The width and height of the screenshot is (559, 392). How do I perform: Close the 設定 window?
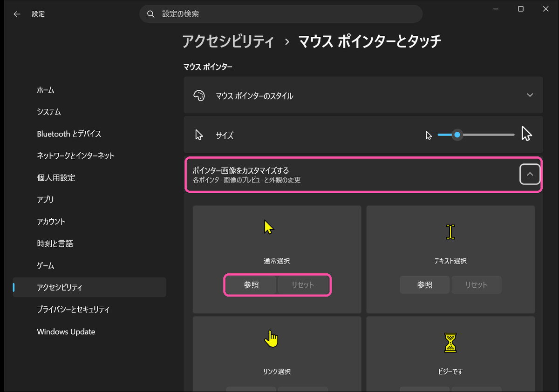click(x=546, y=9)
